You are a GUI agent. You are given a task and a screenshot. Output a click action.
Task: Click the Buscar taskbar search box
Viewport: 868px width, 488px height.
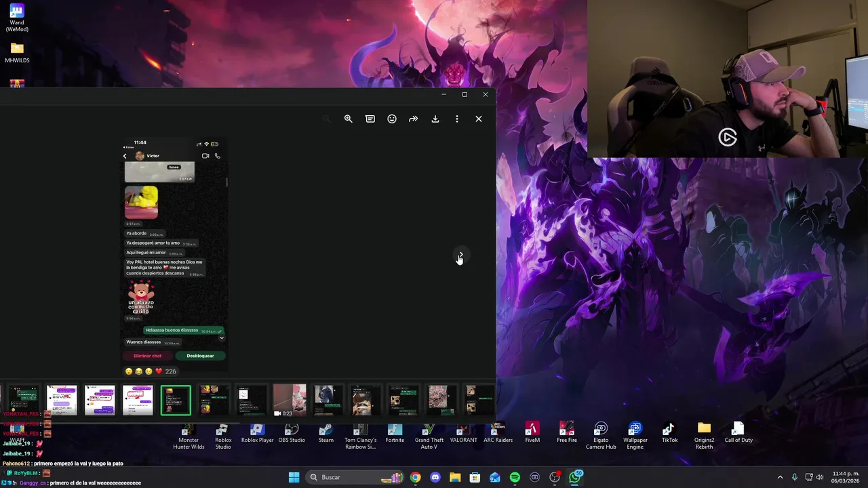(356, 477)
